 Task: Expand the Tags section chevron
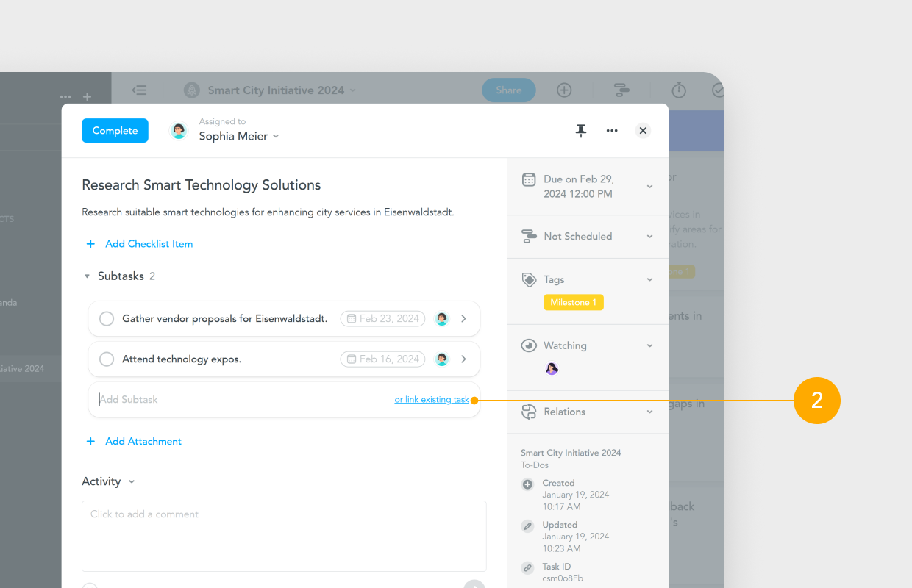[649, 279]
